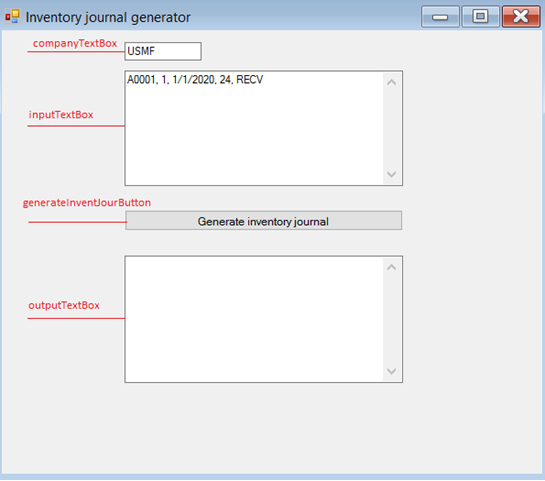Click the red inputTextBox annotation label
This screenshot has width=545, height=481.
[61, 115]
